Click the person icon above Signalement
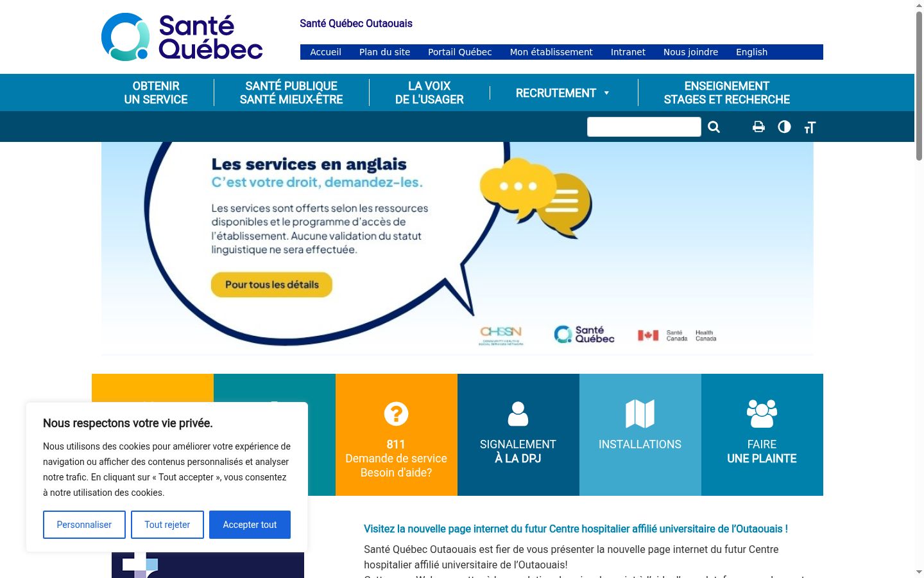The width and height of the screenshot is (924, 578). 518,414
